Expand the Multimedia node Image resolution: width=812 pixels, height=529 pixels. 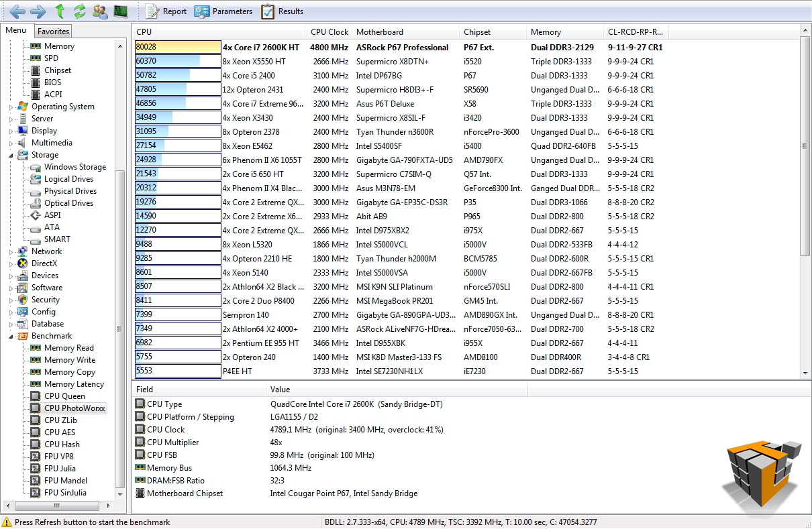pos(11,143)
